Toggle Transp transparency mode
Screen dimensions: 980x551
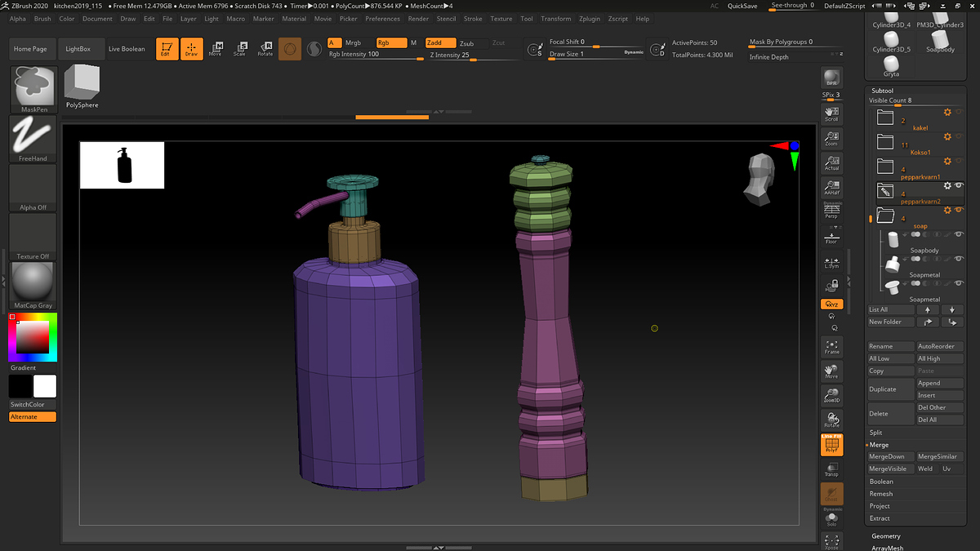pos(831,469)
